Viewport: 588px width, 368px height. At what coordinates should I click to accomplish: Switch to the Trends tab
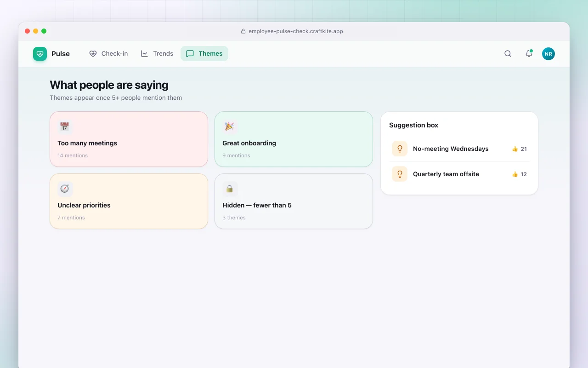tap(157, 54)
